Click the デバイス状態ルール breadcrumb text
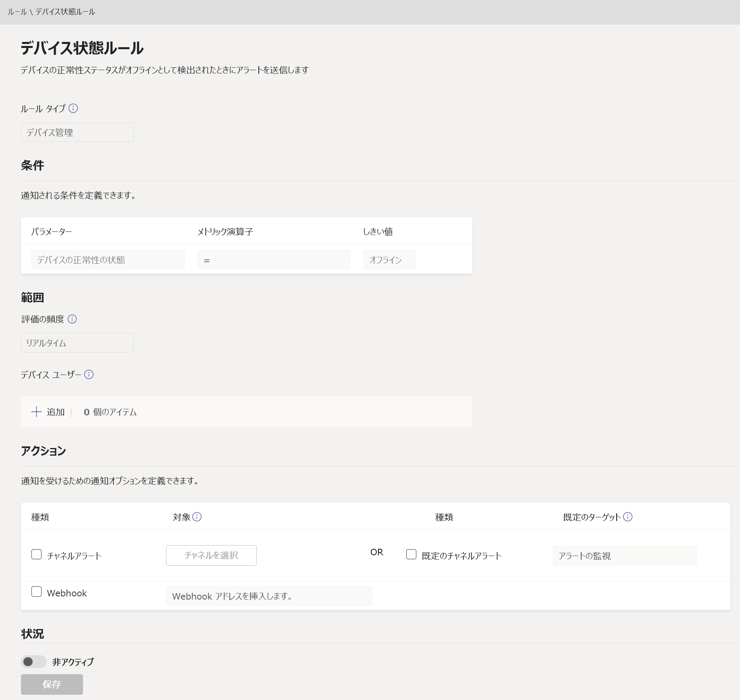The height and width of the screenshot is (700, 740). [x=65, y=12]
